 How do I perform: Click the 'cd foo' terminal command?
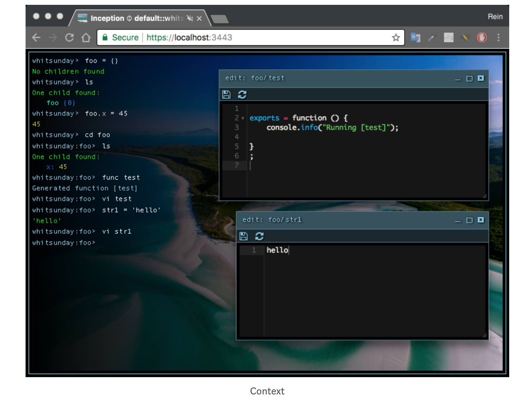pos(98,135)
